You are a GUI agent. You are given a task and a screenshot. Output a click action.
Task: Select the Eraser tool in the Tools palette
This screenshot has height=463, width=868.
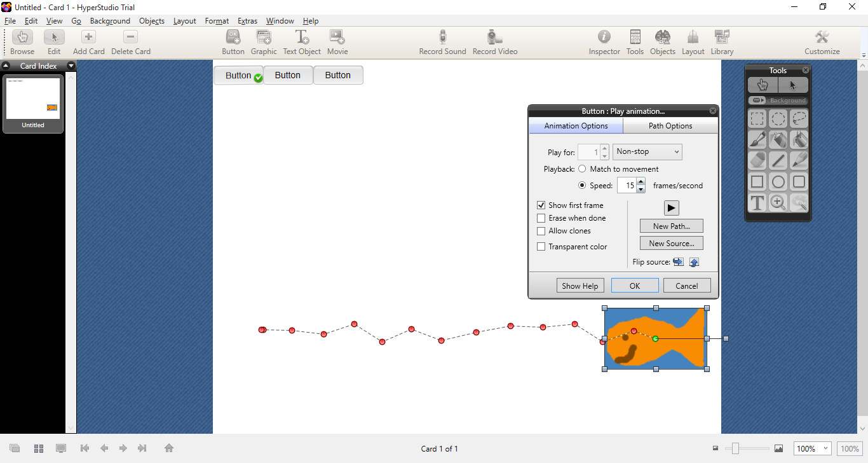coord(757,160)
